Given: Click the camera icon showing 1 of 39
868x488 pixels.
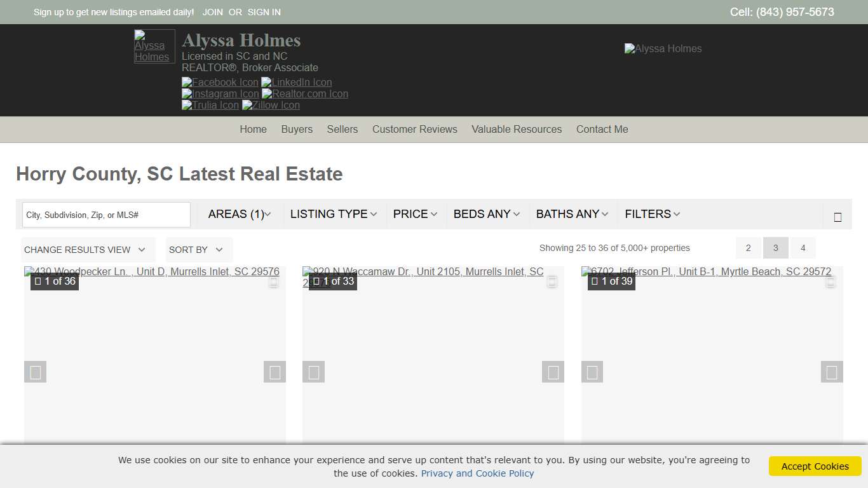Looking at the screenshot, I should tap(611, 281).
